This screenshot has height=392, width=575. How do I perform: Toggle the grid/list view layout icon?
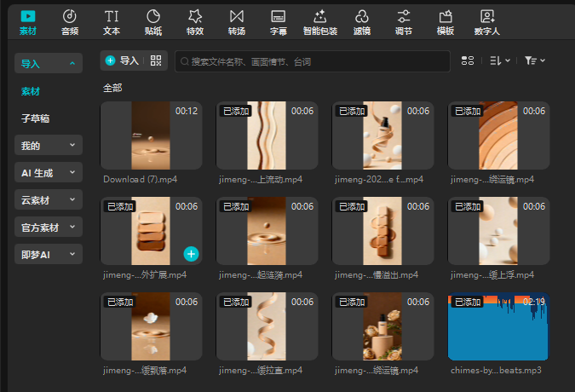click(x=467, y=61)
